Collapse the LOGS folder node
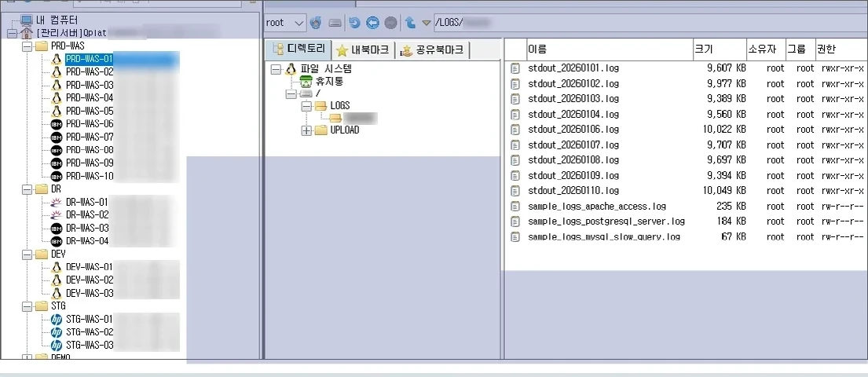Screen dimensions: 868x377 [306, 106]
